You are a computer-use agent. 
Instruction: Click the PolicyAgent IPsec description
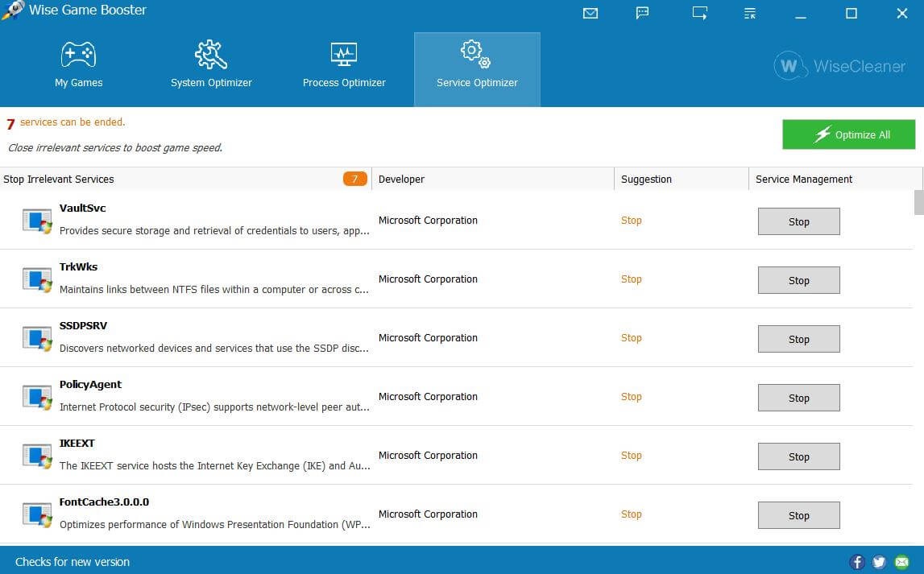[214, 407]
